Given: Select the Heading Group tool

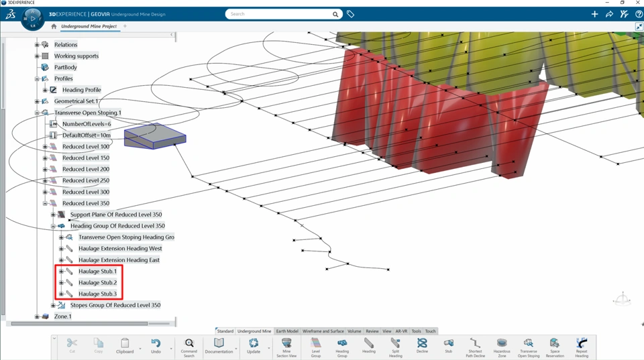Looking at the screenshot, I should (x=342, y=348).
